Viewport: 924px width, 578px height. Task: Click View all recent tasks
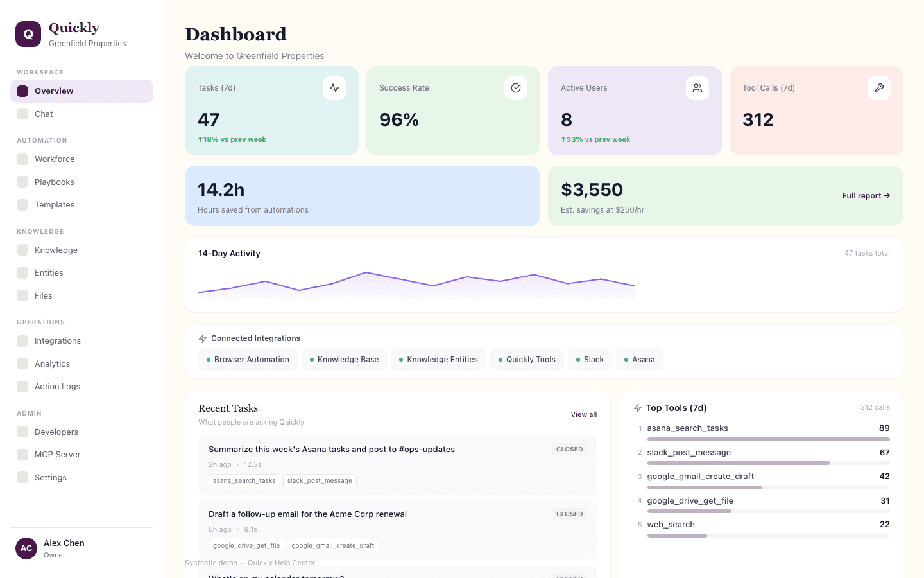[584, 414]
